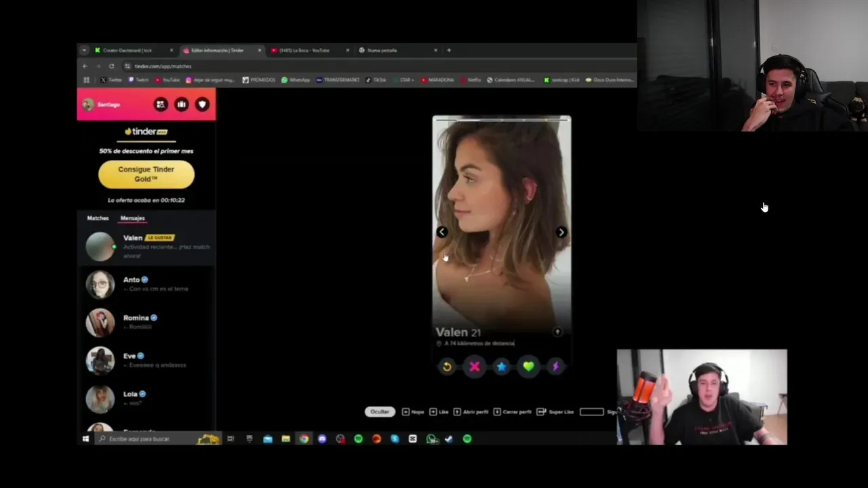
Task: Click the Rewind undo button
Action: [447, 367]
